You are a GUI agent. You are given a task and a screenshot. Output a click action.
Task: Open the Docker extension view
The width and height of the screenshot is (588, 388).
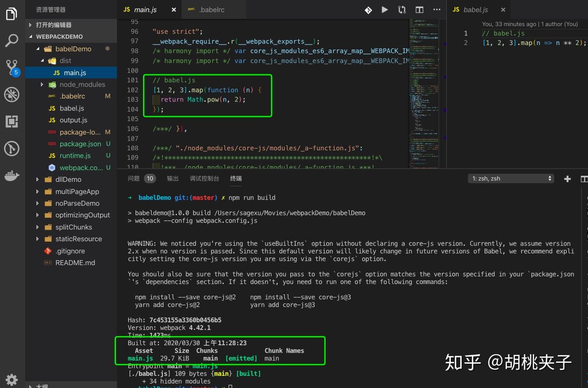pos(11,176)
